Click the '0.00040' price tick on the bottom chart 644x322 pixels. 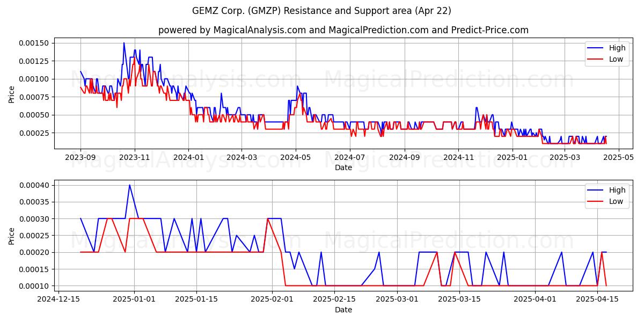click(x=34, y=185)
